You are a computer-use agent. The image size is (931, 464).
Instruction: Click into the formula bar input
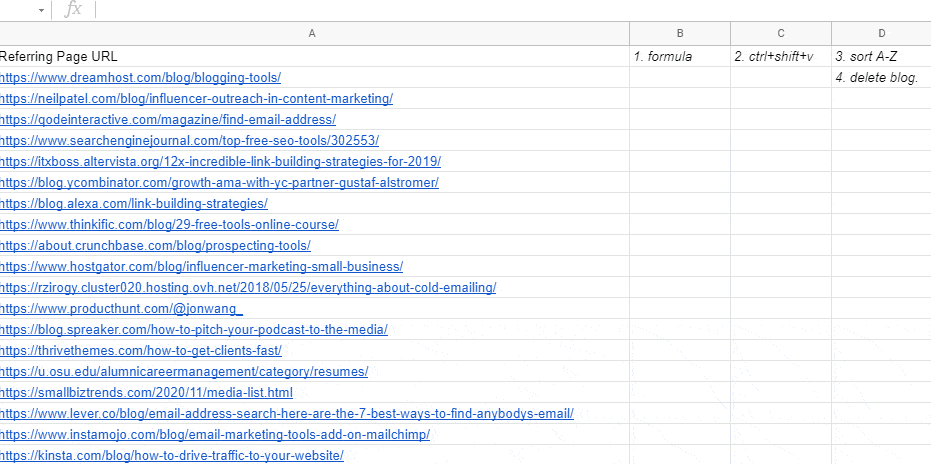[x=513, y=10]
